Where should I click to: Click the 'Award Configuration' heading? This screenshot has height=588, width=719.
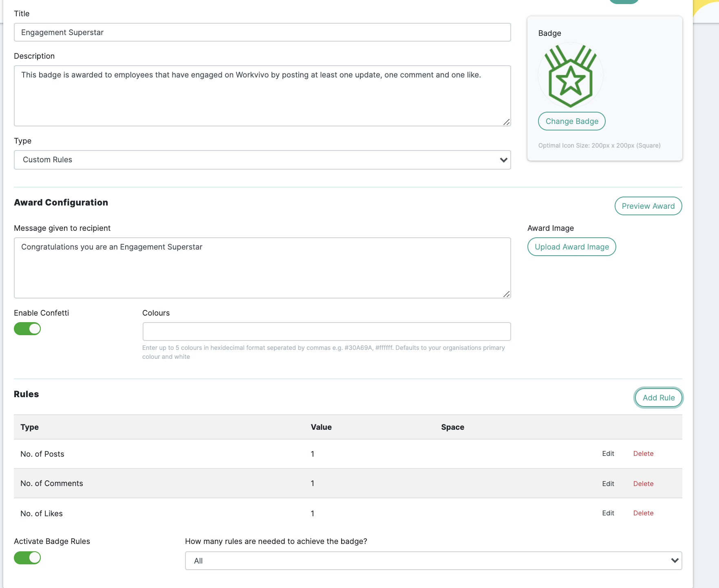tap(61, 203)
